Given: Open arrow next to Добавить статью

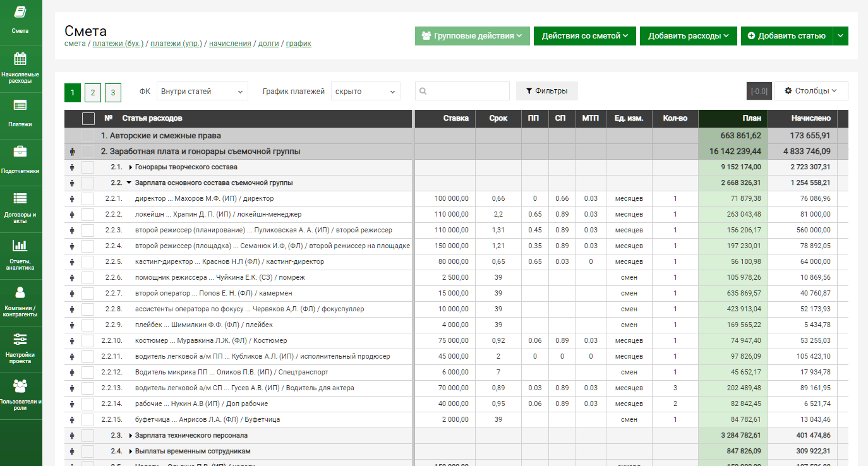Looking at the screenshot, I should click(x=840, y=36).
